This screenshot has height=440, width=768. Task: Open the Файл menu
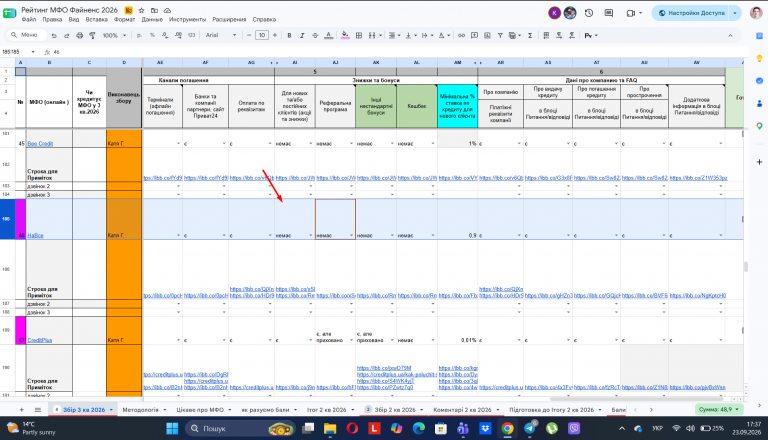coord(29,20)
